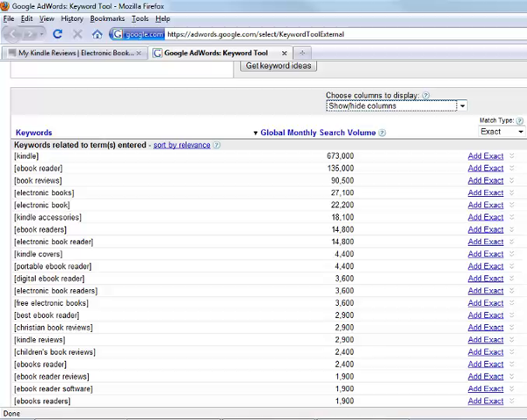527x420 pixels.
Task: Expand chevron options for the [ebook reader] row
Action: point(511,169)
